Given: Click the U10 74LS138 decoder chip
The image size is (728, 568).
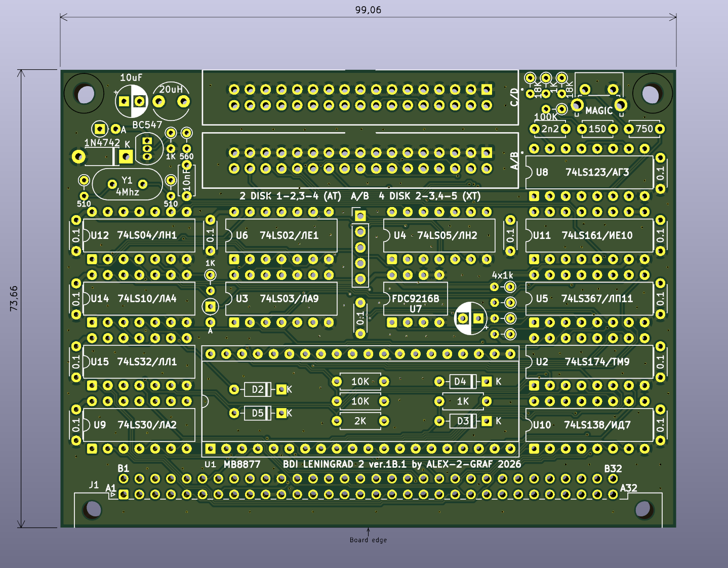Looking at the screenshot, I should pyautogui.click(x=589, y=425).
